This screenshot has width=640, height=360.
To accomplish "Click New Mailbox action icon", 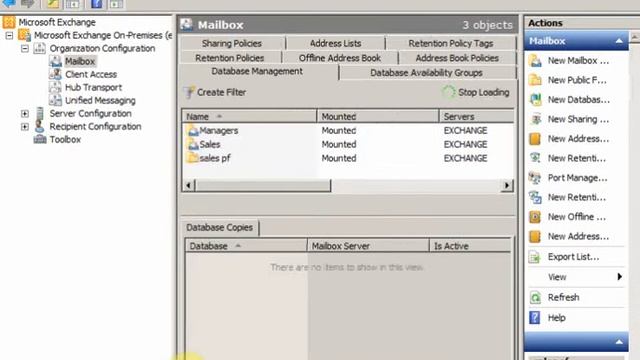I will click(x=535, y=61).
